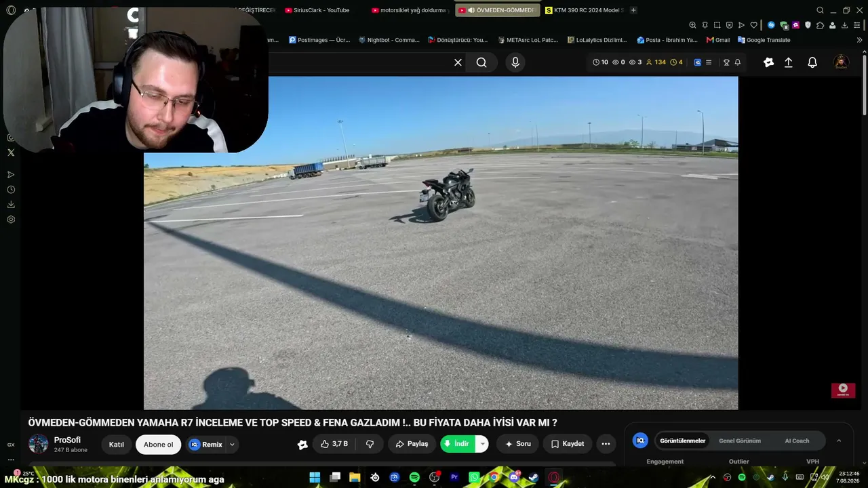Open the Postimages bookmark

click(x=319, y=40)
